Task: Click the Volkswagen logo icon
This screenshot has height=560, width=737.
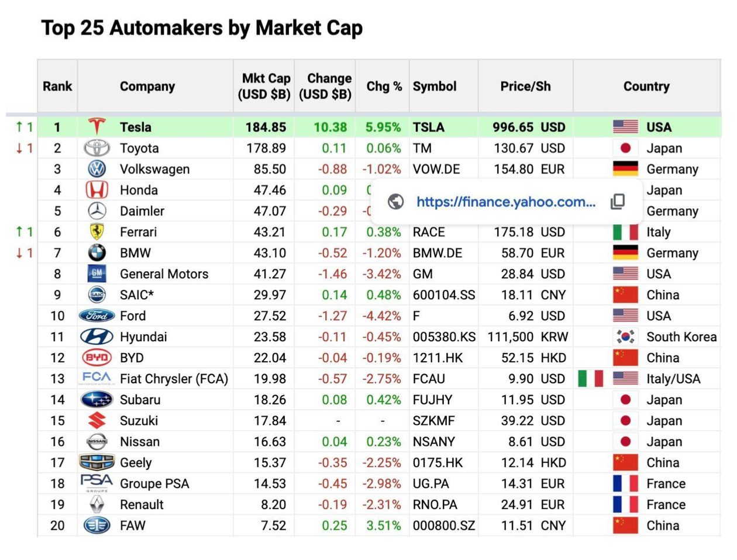Action: click(x=97, y=169)
